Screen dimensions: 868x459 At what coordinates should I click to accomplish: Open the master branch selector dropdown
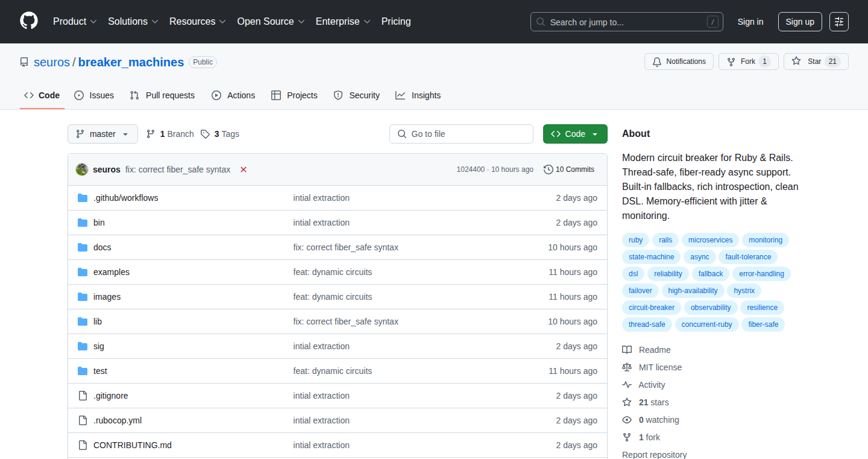pos(102,134)
